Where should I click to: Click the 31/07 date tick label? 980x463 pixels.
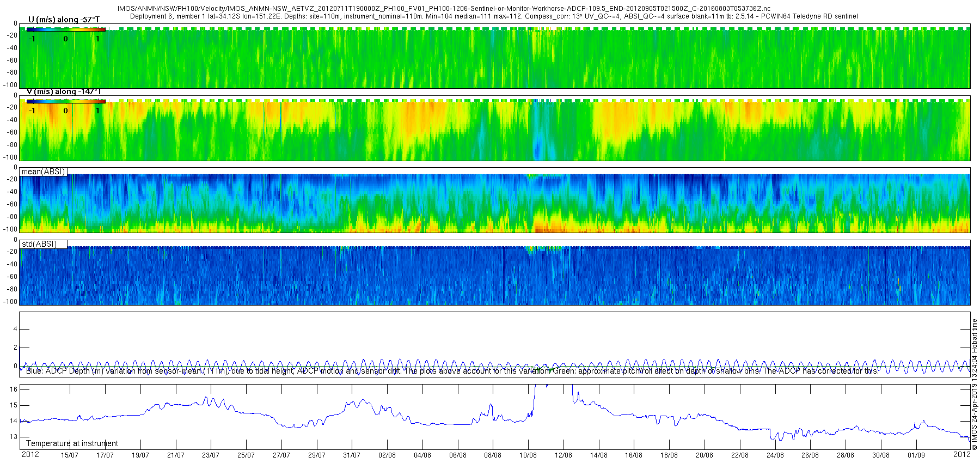pos(352,455)
